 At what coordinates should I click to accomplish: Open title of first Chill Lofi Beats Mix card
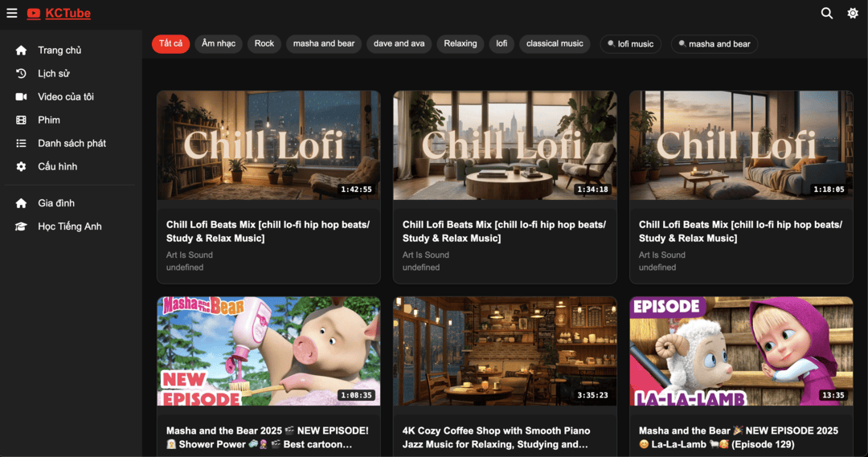click(268, 231)
